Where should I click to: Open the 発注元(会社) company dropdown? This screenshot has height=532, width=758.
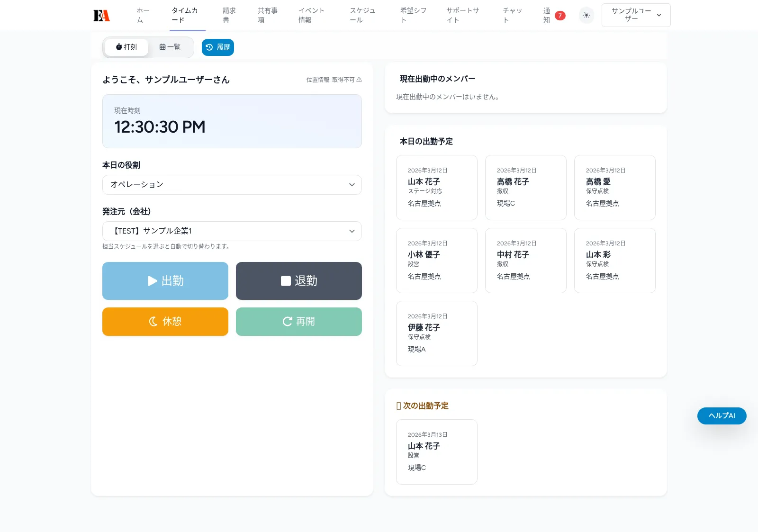pos(232,231)
